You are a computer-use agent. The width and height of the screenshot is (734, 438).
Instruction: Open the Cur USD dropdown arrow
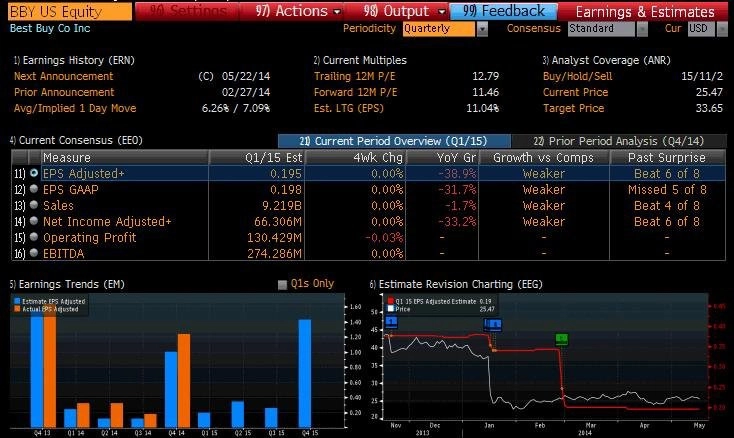[722, 29]
